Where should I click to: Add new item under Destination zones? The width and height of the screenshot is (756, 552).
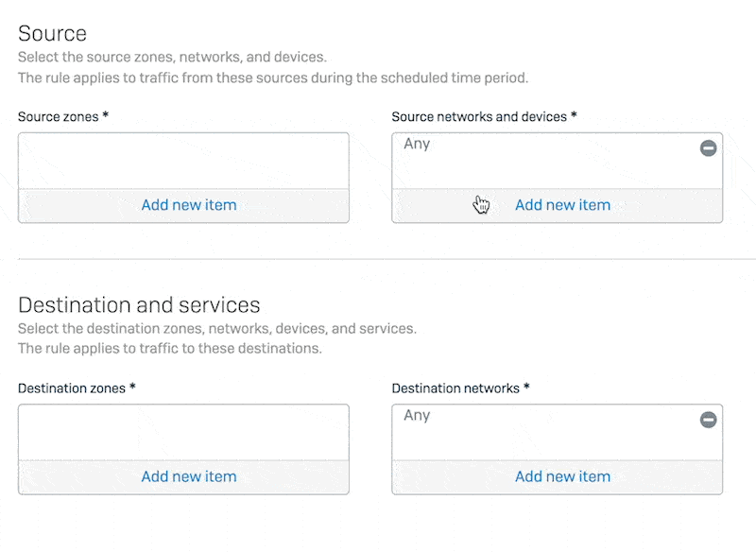coord(189,476)
